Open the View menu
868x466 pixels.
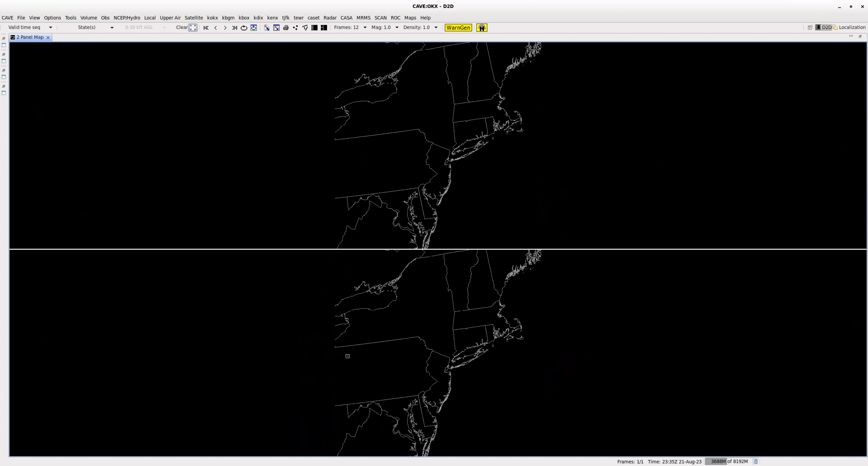(34, 17)
